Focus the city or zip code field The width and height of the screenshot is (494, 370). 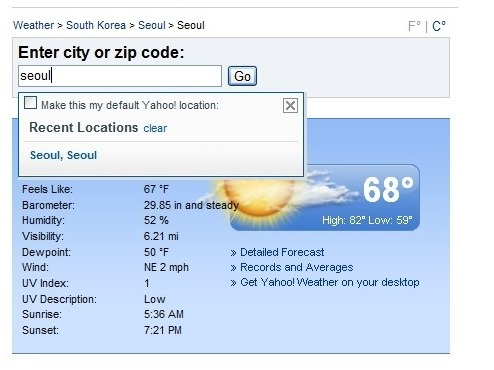pos(120,76)
